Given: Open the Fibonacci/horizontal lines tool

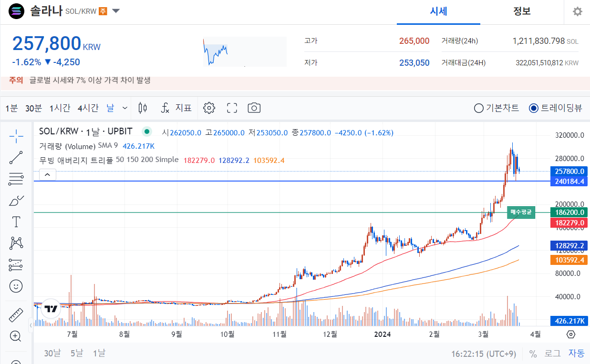Looking at the screenshot, I should 16,179.
